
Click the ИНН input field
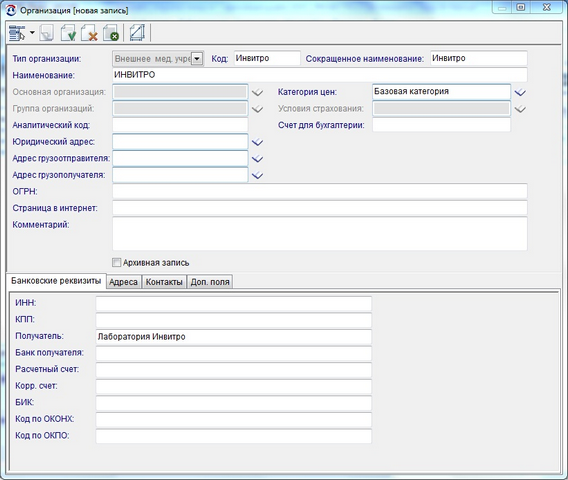click(x=234, y=304)
